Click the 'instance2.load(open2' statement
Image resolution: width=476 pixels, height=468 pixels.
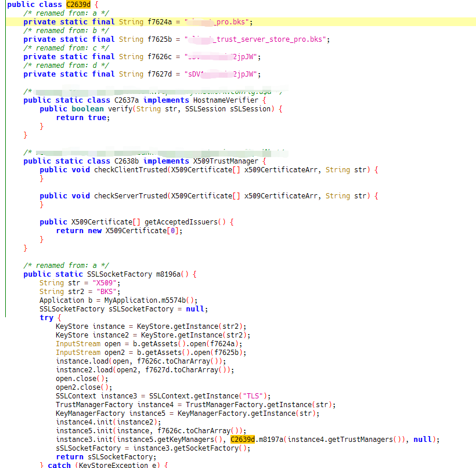click(145, 370)
